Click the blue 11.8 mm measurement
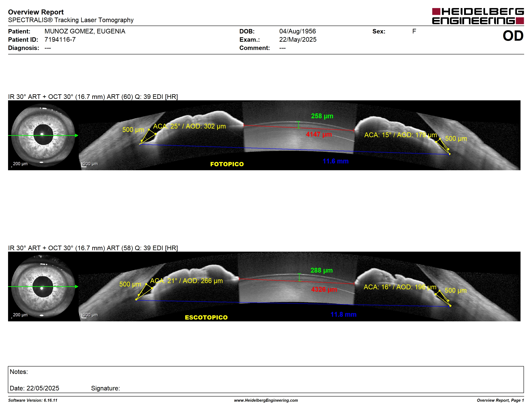Screen dimensions: 532x411 [x=343, y=314]
